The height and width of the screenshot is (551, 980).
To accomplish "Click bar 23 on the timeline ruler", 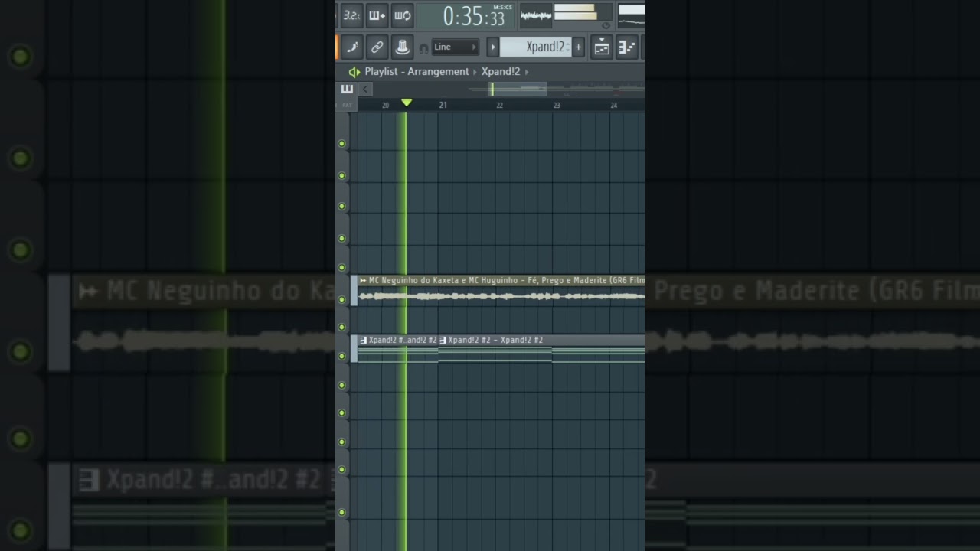I will 557,105.
